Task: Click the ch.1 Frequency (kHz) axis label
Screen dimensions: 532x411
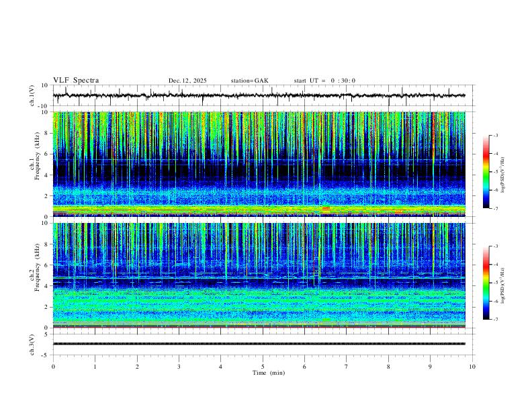Action: (x=37, y=164)
